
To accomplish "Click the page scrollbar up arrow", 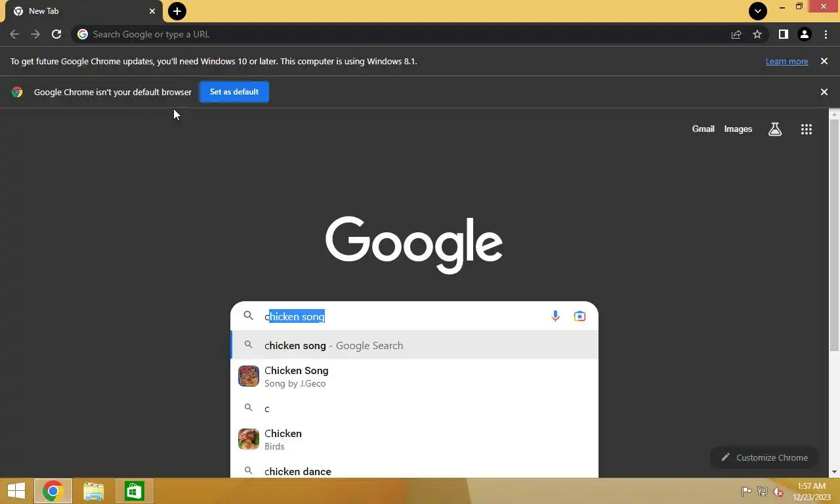I will point(834,114).
